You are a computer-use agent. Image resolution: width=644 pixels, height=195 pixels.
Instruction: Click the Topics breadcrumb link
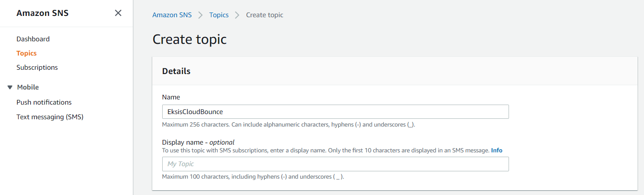(219, 15)
